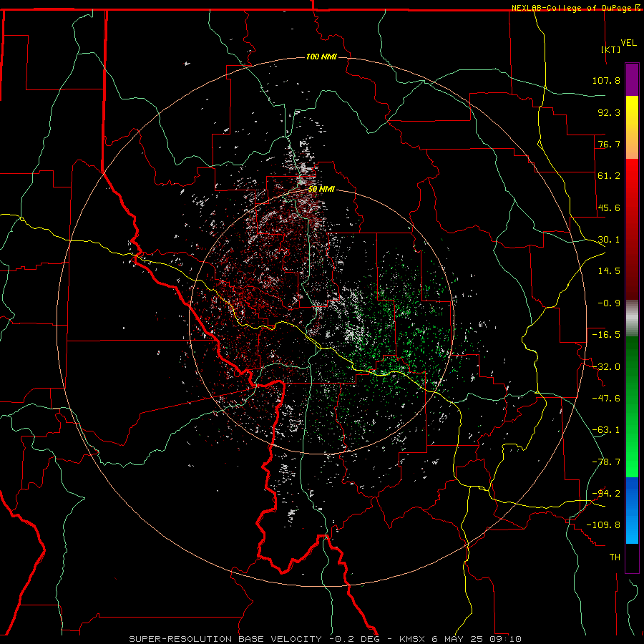This screenshot has width=644, height=644.
Task: Click the 50 NMI range ring label
Action: [321, 190]
